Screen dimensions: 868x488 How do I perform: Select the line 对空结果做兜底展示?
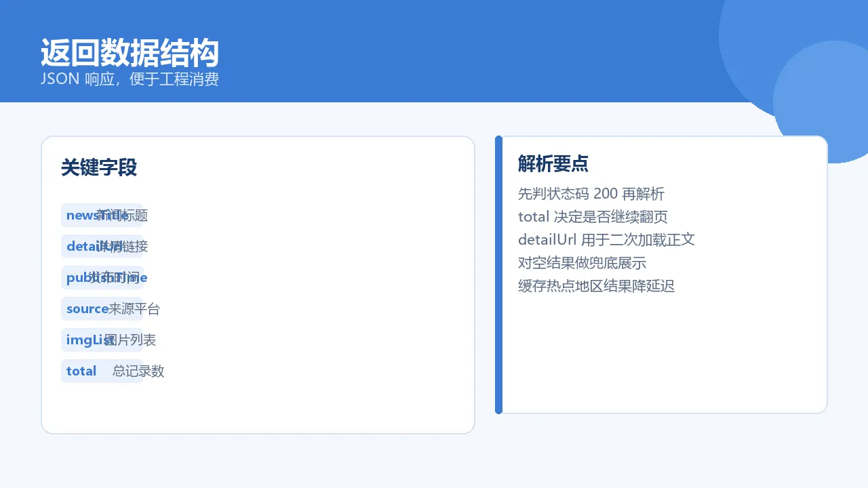click(x=583, y=263)
